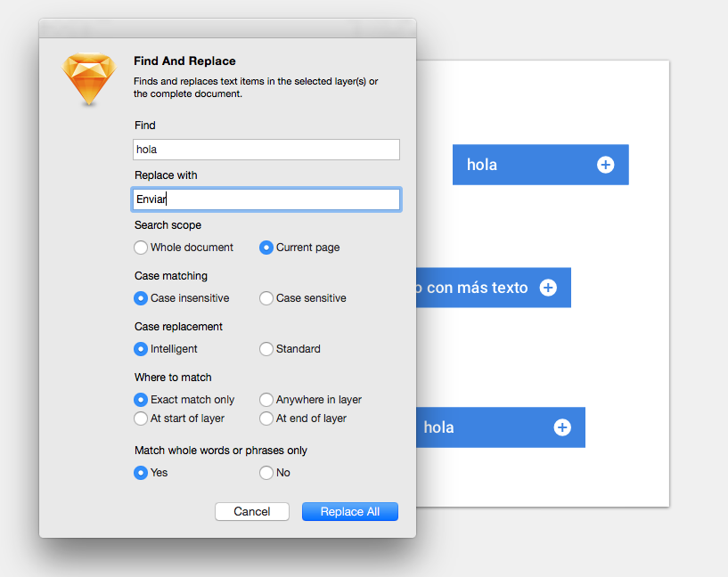Click plus icon on top hola button
This screenshot has height=577, width=728.
pos(605,165)
